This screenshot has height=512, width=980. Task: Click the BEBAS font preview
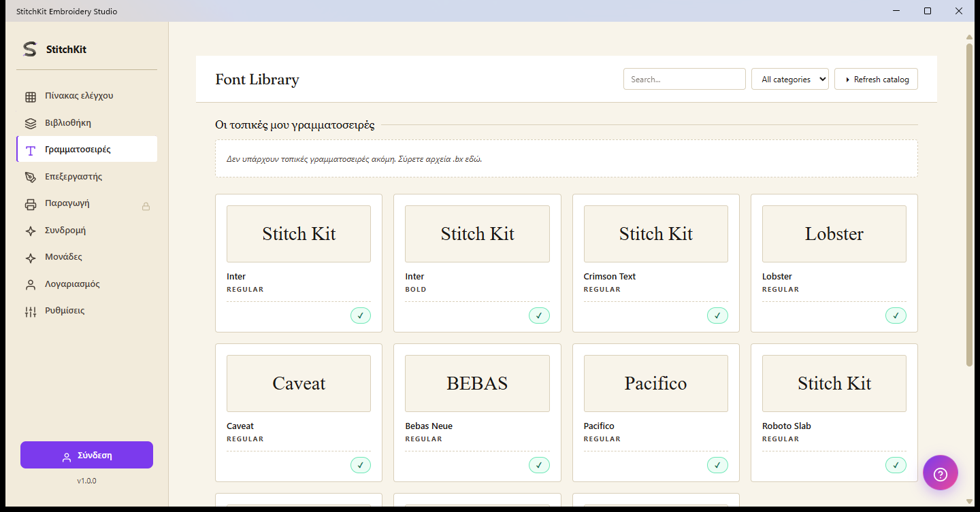(477, 383)
